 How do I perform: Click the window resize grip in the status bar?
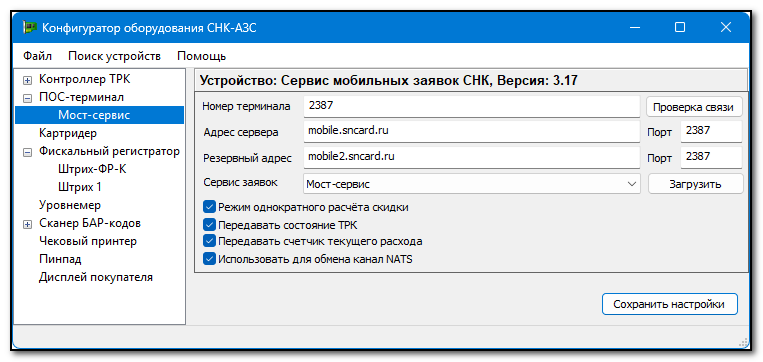(x=743, y=342)
